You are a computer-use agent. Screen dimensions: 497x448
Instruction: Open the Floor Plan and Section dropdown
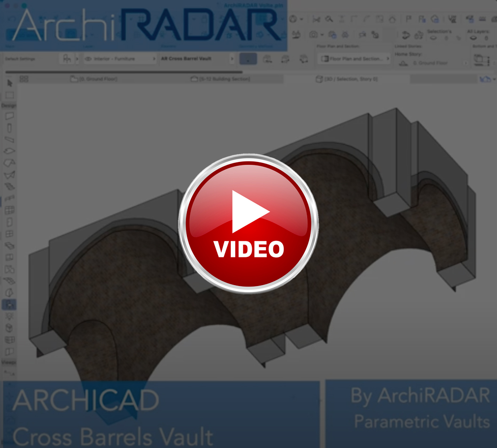(355, 59)
